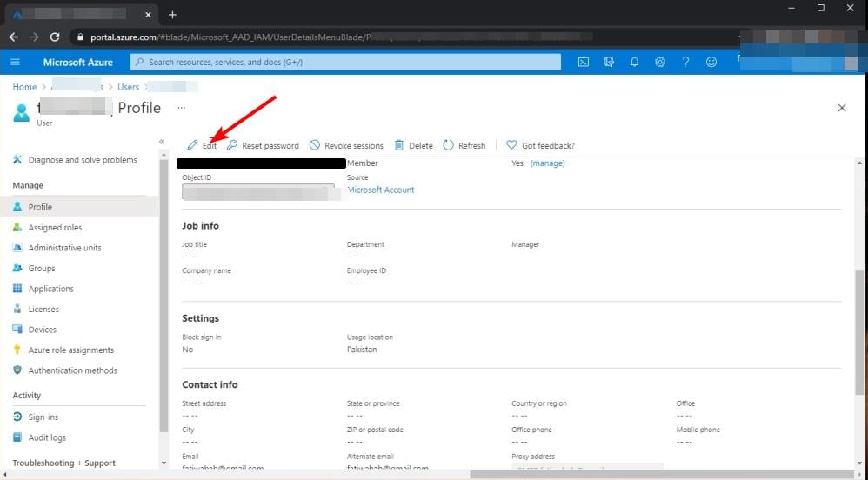The width and height of the screenshot is (868, 480).
Task: Click Edit in the profile toolbar
Action: (202, 145)
